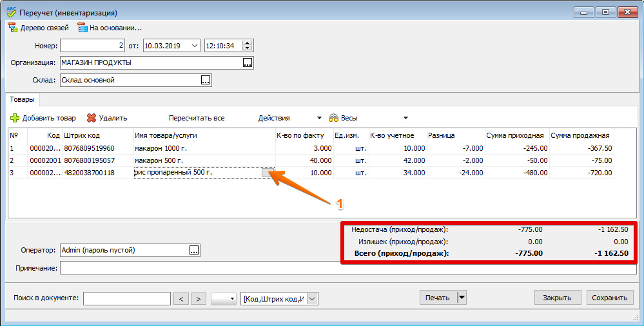This screenshot has width=644, height=326.
Task: Select the row макарон 1000 г.
Action: [x=311, y=148]
